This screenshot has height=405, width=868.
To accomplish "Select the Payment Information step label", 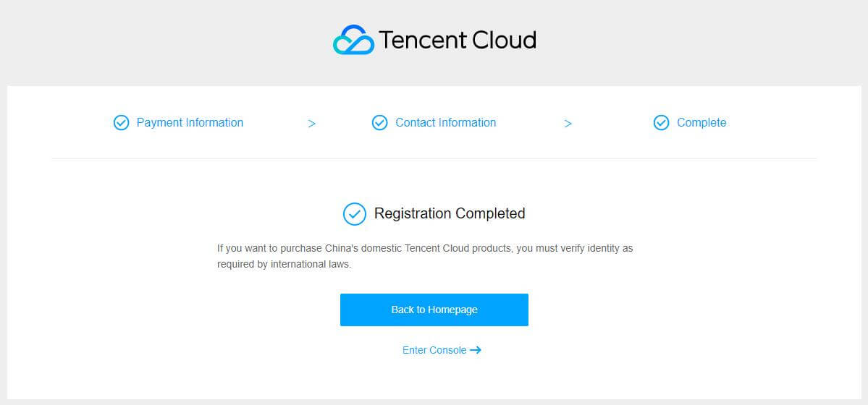I will pyautogui.click(x=190, y=123).
